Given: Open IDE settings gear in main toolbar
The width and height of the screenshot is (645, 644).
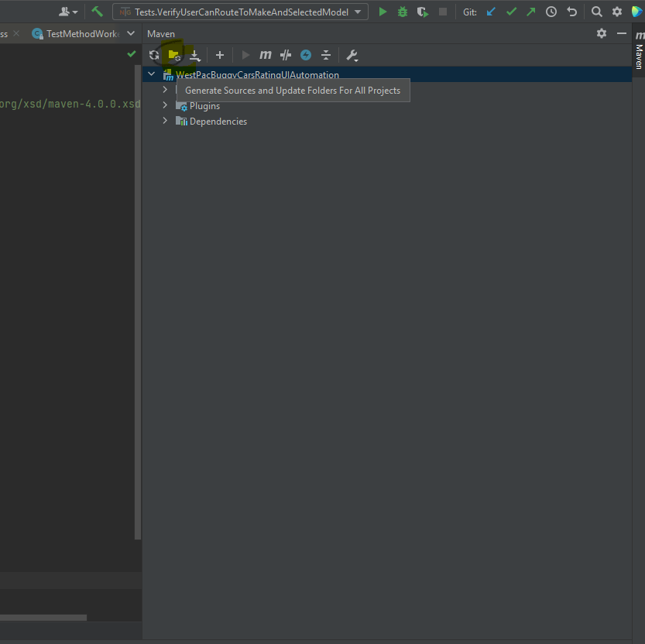Looking at the screenshot, I should (616, 12).
